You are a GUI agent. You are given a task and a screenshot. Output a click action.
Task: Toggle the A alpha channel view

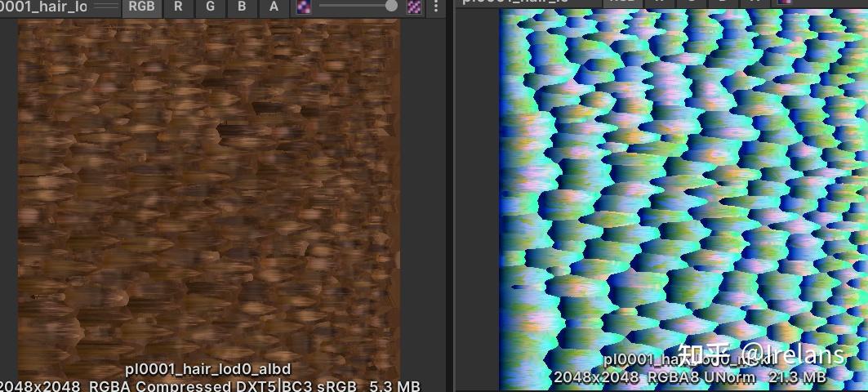[x=274, y=7]
